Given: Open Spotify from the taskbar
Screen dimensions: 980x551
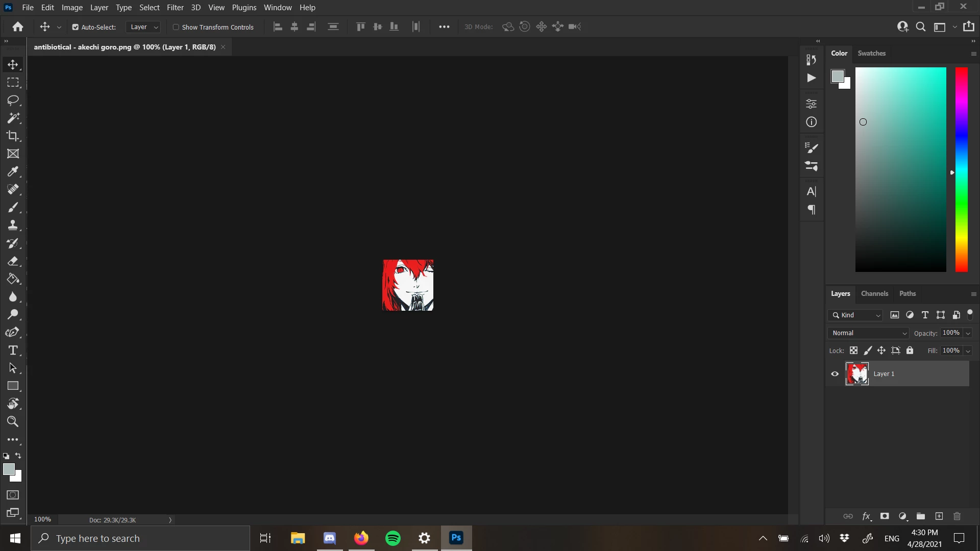Looking at the screenshot, I should (393, 538).
